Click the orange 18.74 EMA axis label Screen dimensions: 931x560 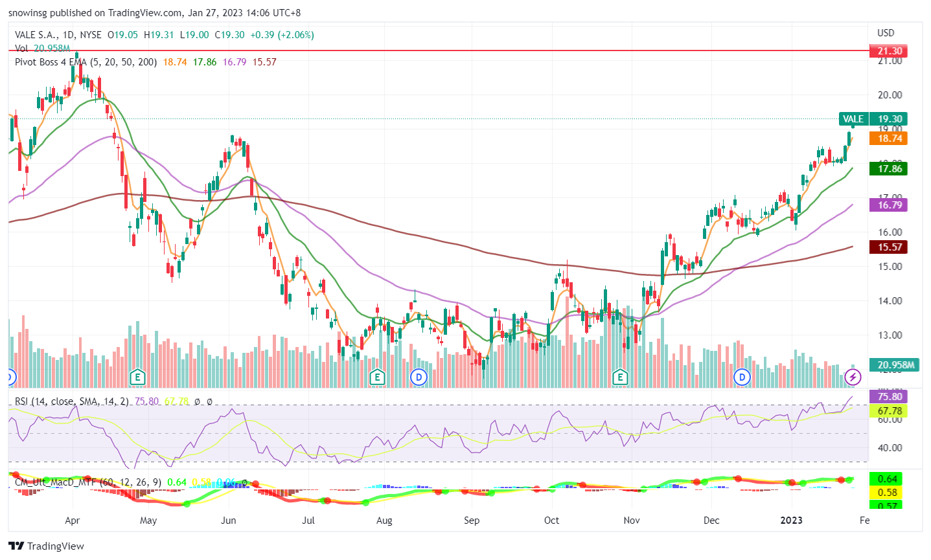tap(890, 138)
